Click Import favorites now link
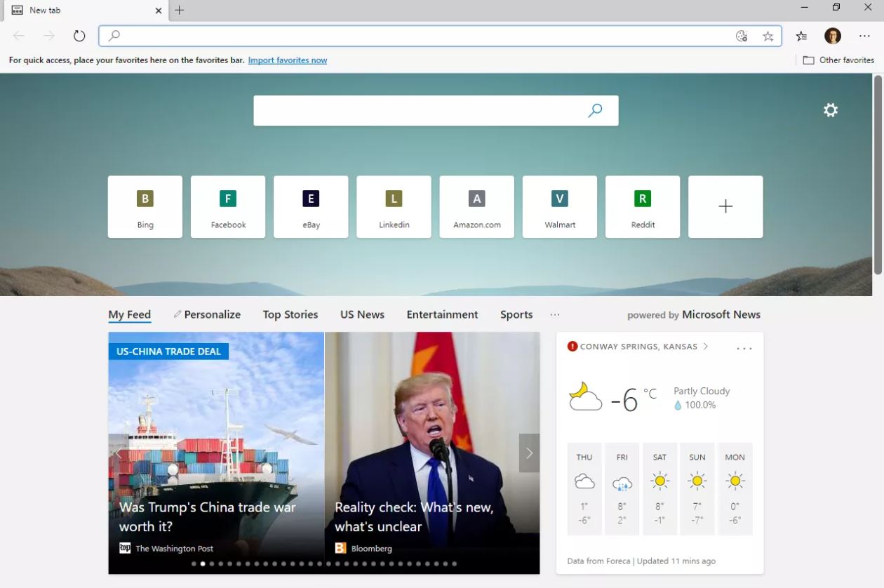This screenshot has height=588, width=884. 288,60
